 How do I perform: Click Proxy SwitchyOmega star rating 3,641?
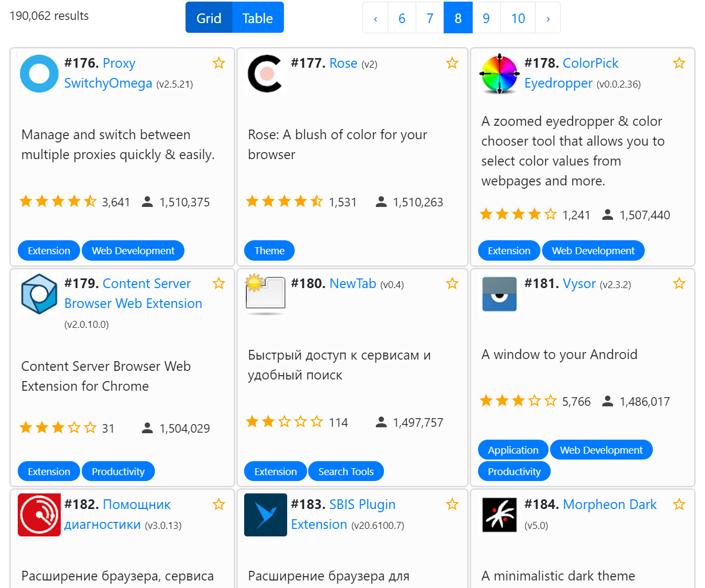pyautogui.click(x=75, y=202)
